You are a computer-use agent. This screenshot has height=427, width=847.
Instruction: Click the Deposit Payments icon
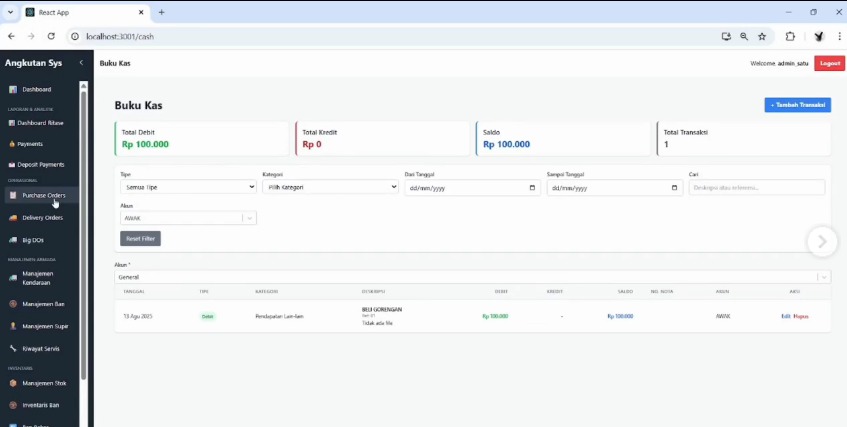(x=12, y=165)
